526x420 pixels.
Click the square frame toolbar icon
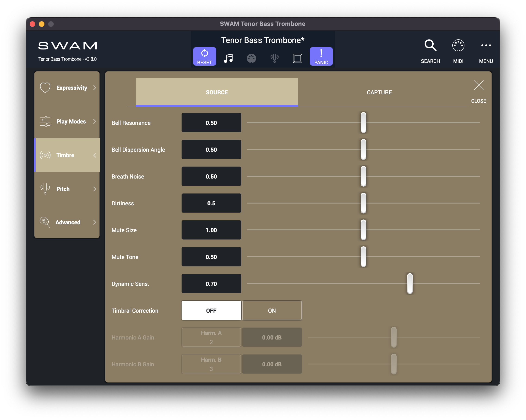click(x=297, y=58)
